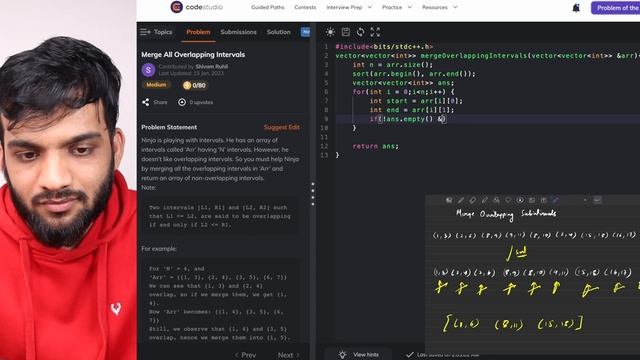Open the notifications bell

576,8
